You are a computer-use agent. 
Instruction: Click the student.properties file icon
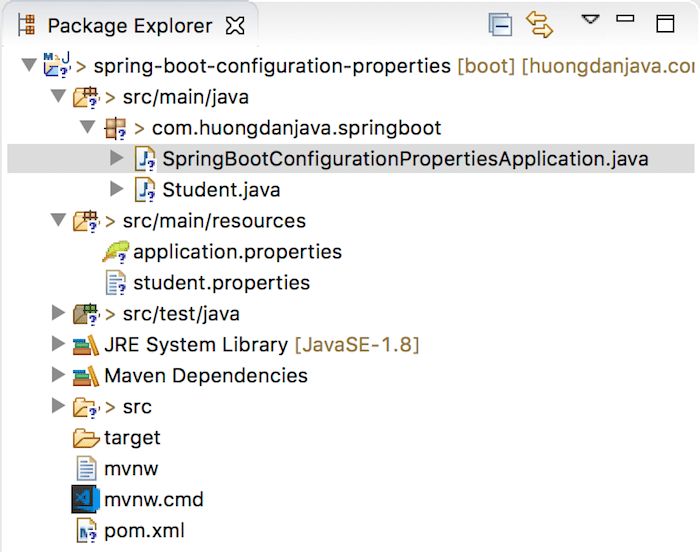(x=116, y=283)
